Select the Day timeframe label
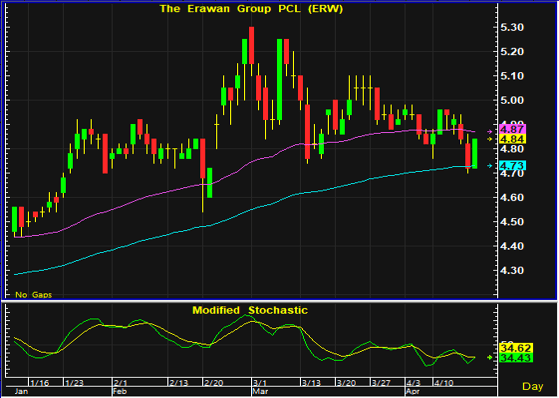Viewport: 559px width, 398px height. tap(533, 386)
